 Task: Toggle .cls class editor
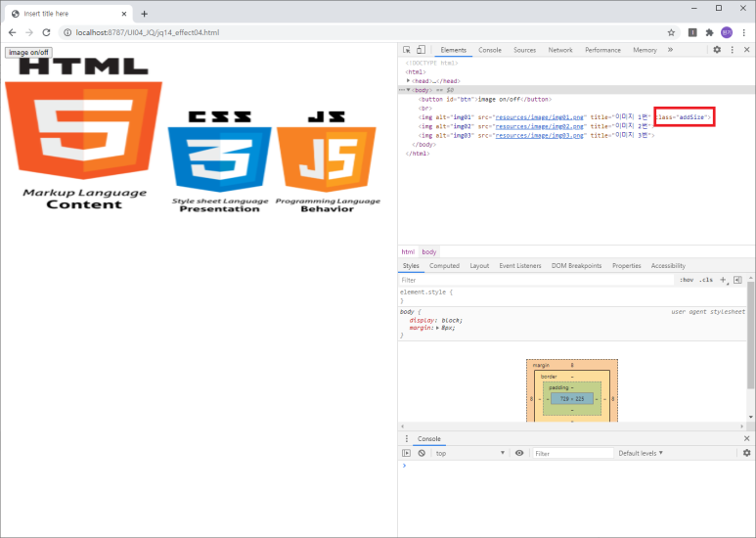pyautogui.click(x=706, y=280)
